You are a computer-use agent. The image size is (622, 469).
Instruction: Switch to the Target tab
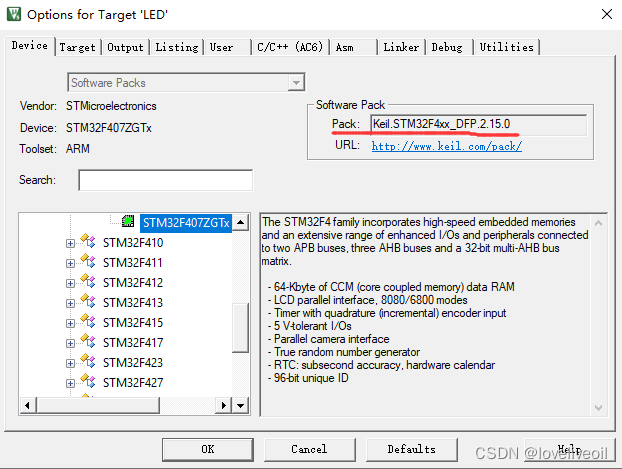coord(77,47)
